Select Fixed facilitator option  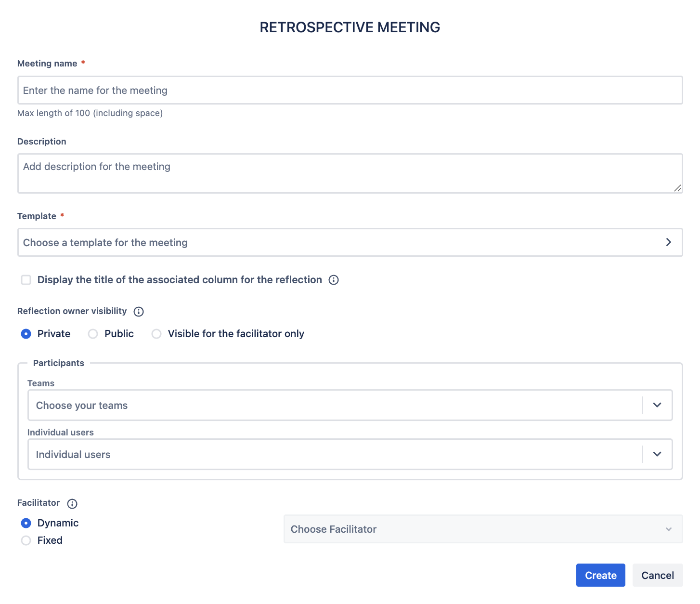(26, 540)
